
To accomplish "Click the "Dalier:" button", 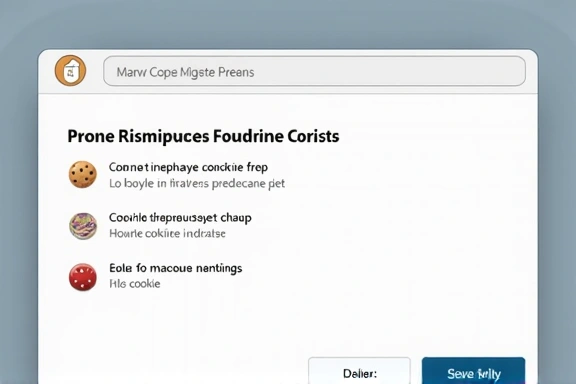I will tap(360, 372).
